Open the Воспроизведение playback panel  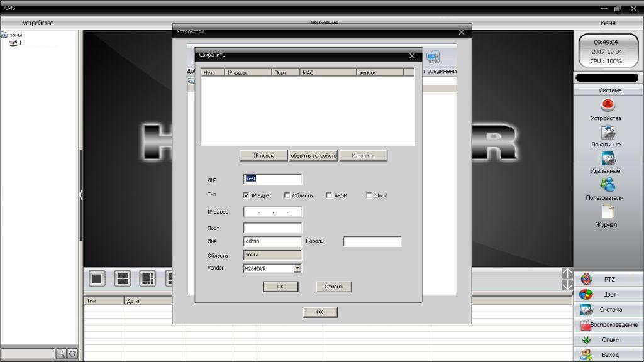pyautogui.click(x=609, y=324)
